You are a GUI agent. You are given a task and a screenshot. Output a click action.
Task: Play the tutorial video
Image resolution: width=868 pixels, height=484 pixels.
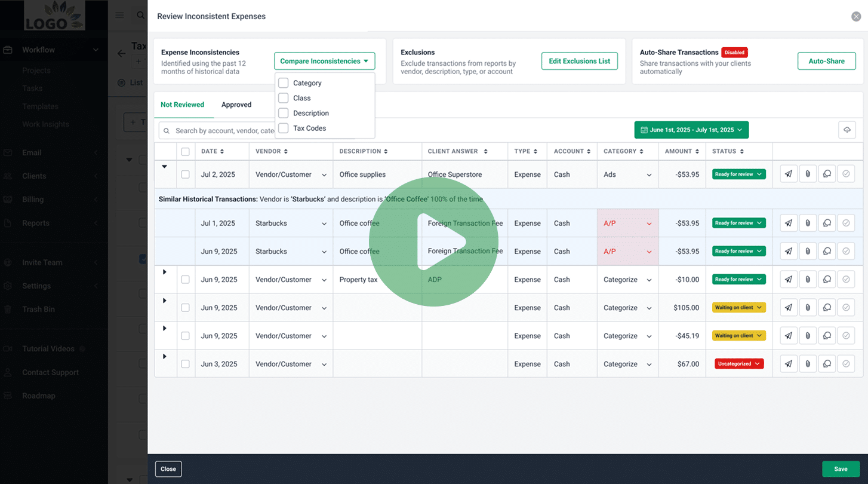coord(433,241)
